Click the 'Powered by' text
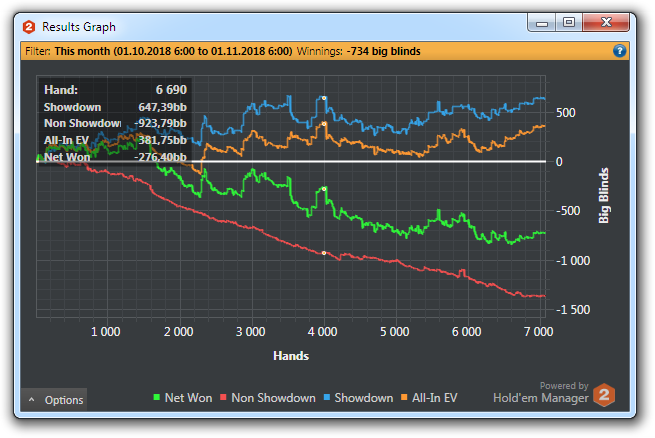The image size is (655, 438). pos(564,385)
